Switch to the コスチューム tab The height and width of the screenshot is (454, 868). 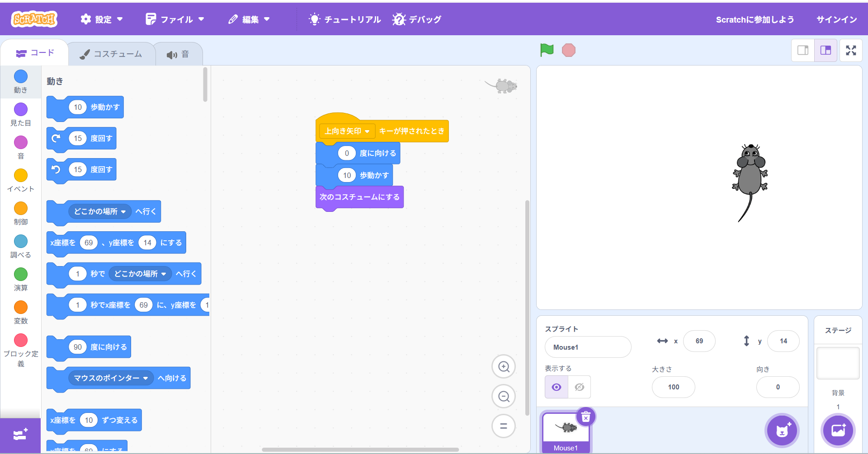click(x=111, y=54)
